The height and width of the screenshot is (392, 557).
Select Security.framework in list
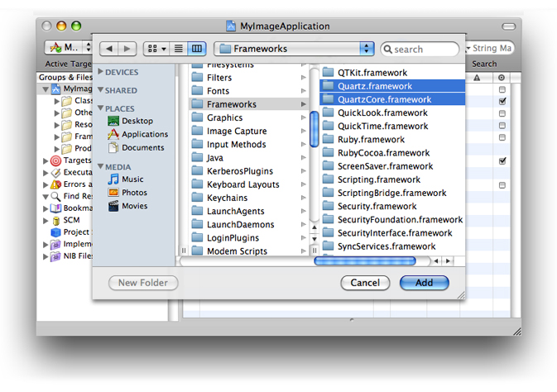(x=377, y=206)
